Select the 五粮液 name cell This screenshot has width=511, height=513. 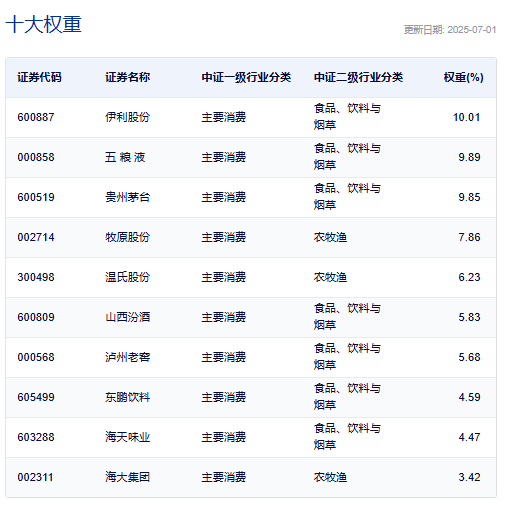125,157
